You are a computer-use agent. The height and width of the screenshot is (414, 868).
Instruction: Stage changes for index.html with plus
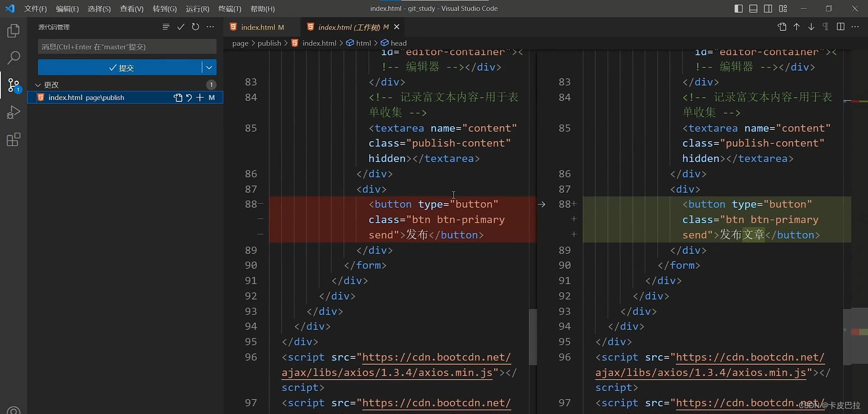point(200,97)
